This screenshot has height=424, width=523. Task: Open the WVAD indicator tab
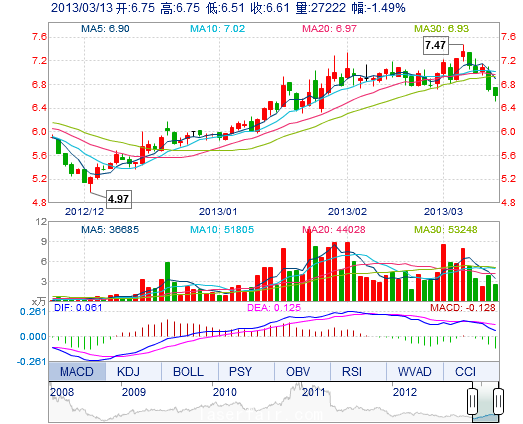point(415,371)
